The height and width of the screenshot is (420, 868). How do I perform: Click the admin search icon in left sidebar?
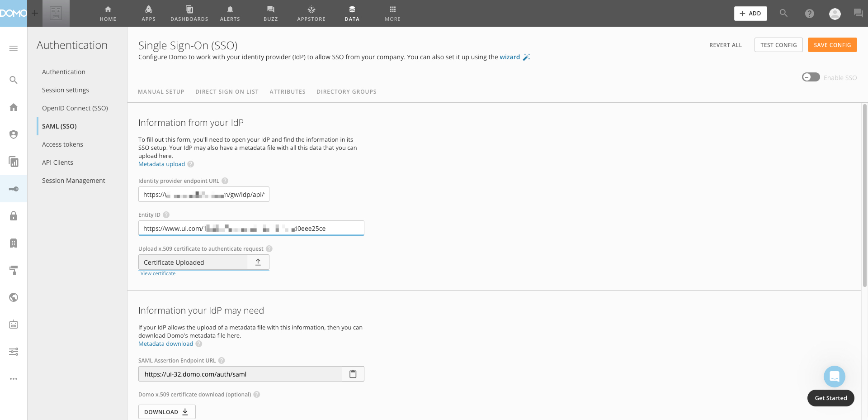coord(14,80)
